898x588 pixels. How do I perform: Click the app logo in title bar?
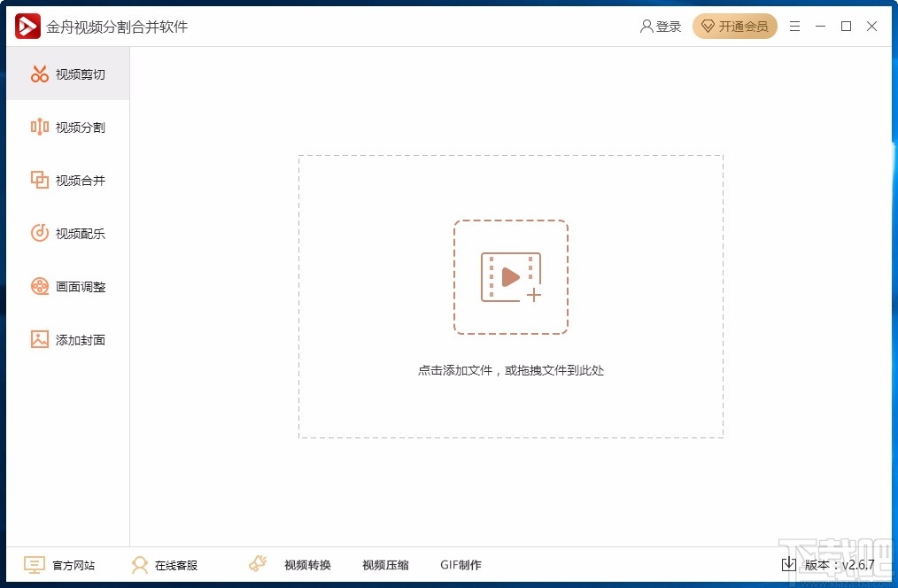point(27,26)
